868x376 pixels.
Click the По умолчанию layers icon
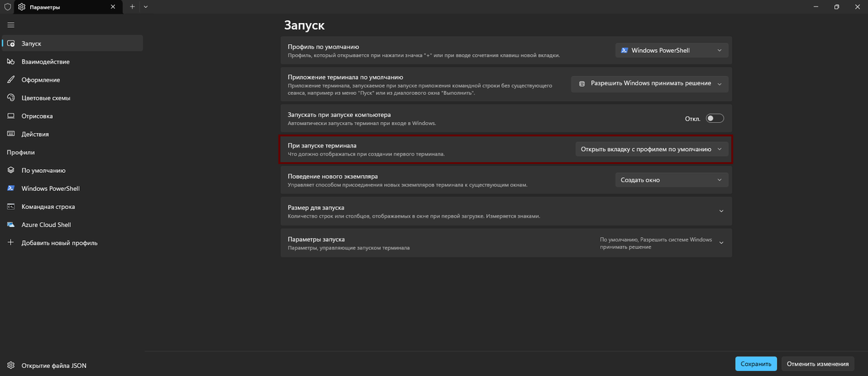pyautogui.click(x=11, y=171)
